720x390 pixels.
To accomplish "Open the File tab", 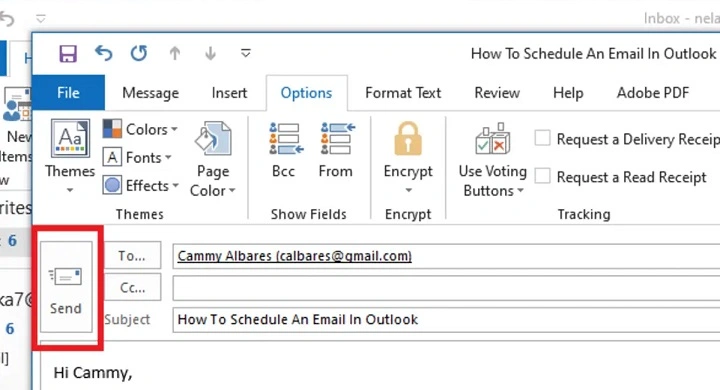I will point(68,93).
